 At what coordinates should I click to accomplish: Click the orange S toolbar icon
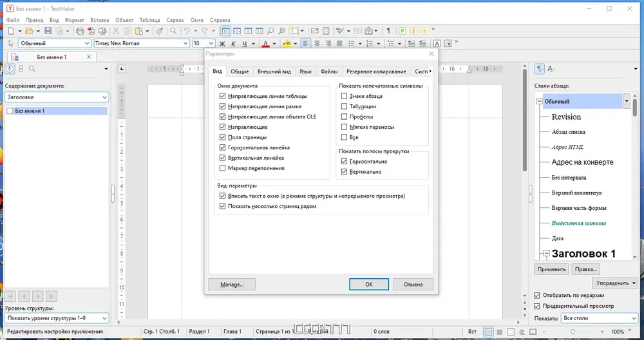(413, 31)
